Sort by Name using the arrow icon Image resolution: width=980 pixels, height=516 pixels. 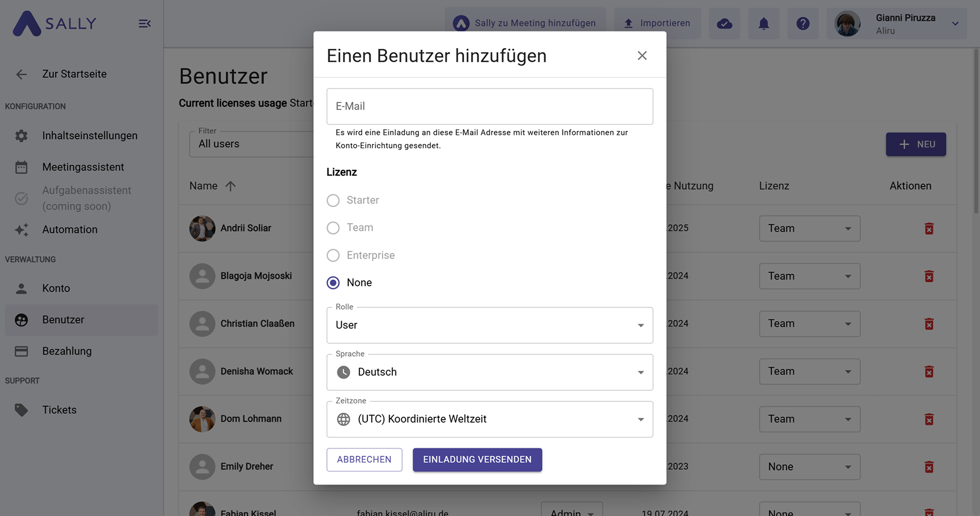click(x=230, y=186)
